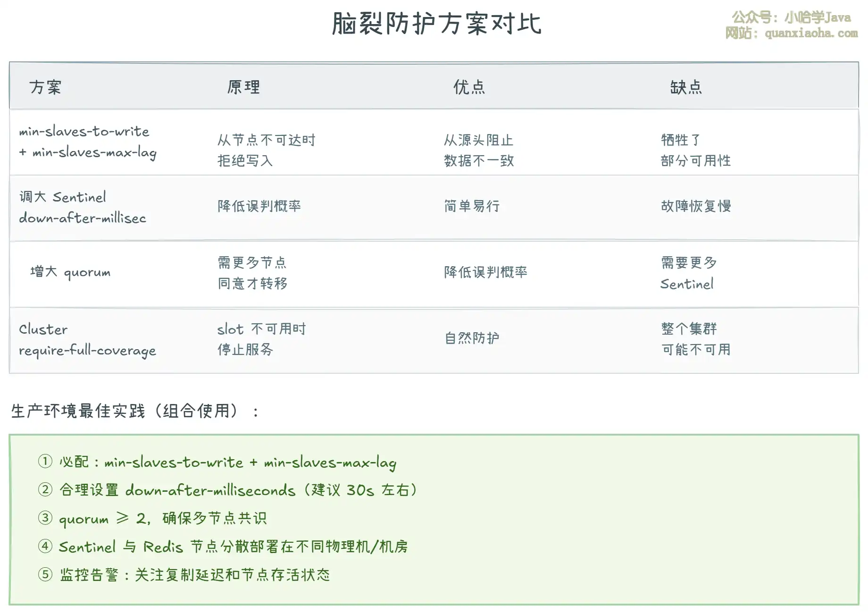Click the 脑裂防护方案对比 title
This screenshot has height=614, width=868.
click(436, 24)
